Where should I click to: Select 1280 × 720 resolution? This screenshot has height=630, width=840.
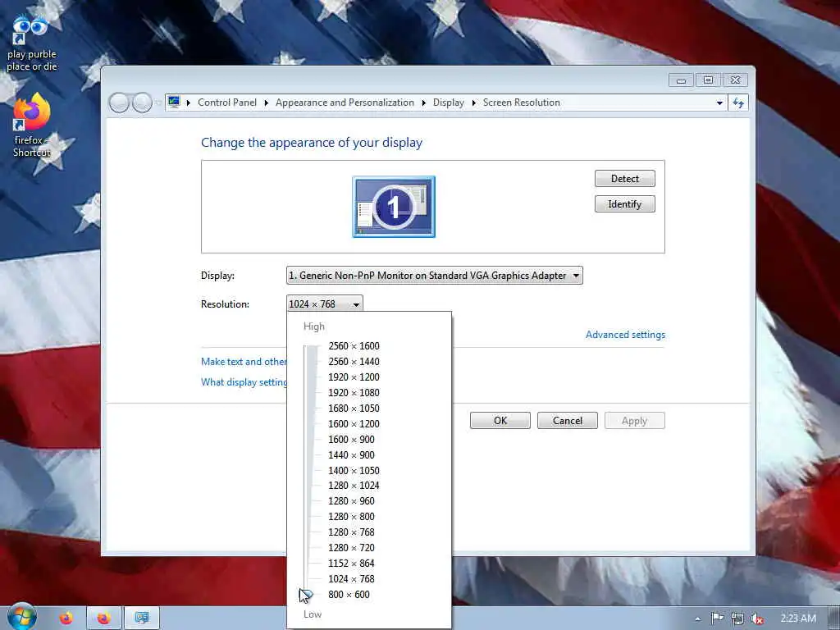coord(351,547)
